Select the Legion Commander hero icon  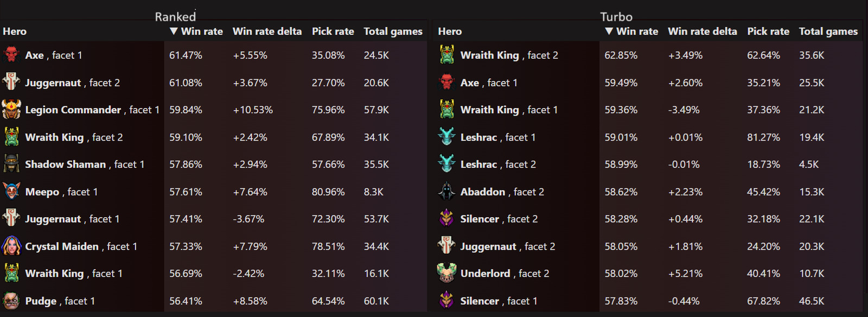pos(12,110)
